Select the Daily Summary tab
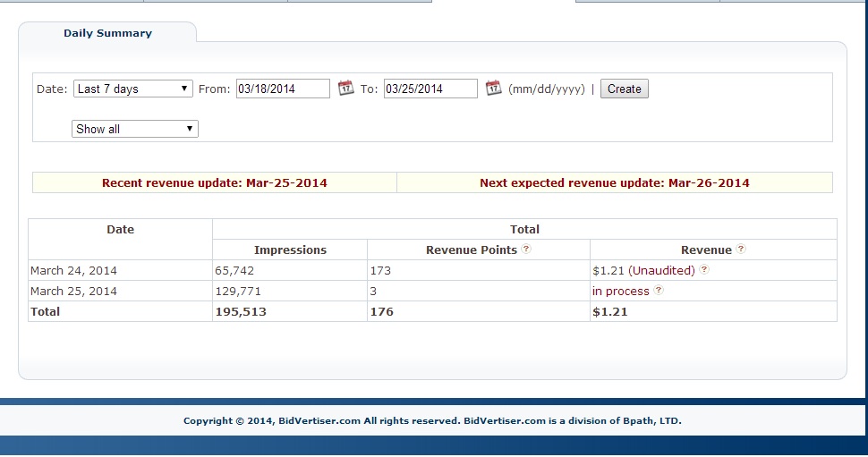The height and width of the screenshot is (457, 868). tap(107, 33)
